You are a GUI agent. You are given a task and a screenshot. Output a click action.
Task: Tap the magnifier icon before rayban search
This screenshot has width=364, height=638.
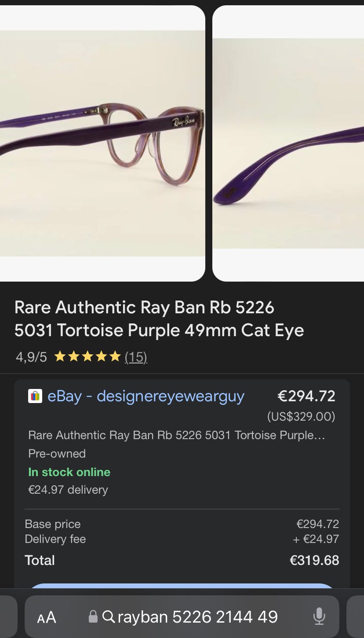[108, 616]
